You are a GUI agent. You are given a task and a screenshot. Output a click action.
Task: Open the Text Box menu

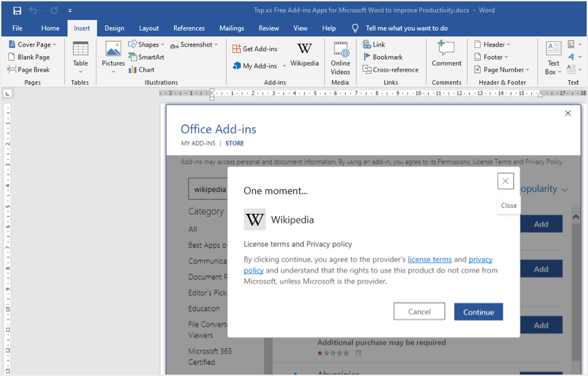pyautogui.click(x=553, y=57)
